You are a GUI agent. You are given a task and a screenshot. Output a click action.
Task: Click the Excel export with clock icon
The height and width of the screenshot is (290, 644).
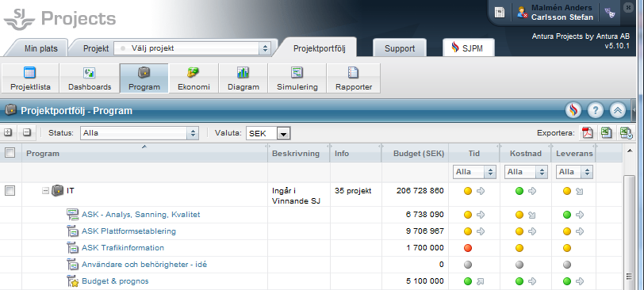[x=626, y=132]
